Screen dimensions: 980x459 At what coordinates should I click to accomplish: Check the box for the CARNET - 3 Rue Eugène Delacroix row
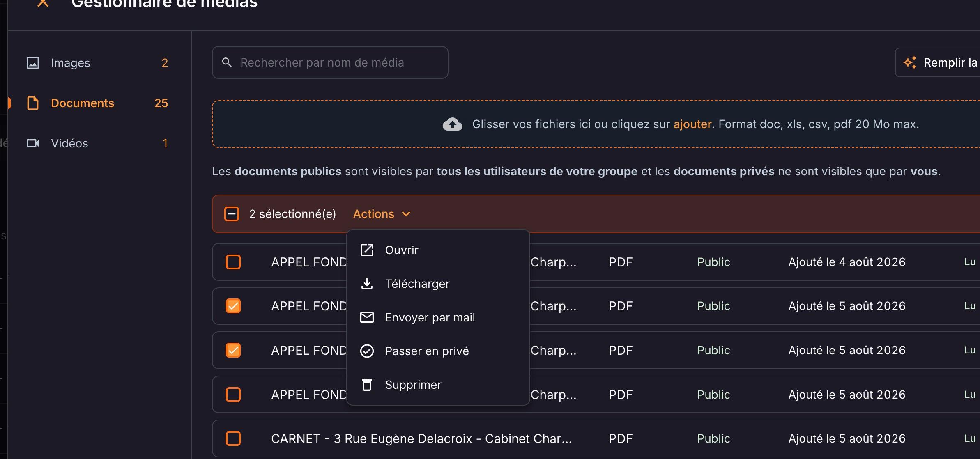(x=233, y=438)
